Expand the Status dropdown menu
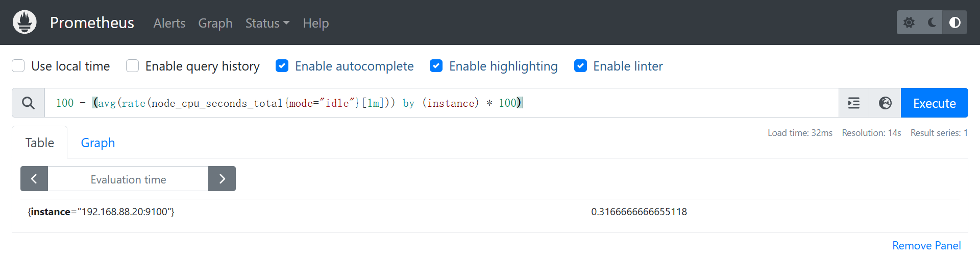Screen dimensions: 980x254 267,23
